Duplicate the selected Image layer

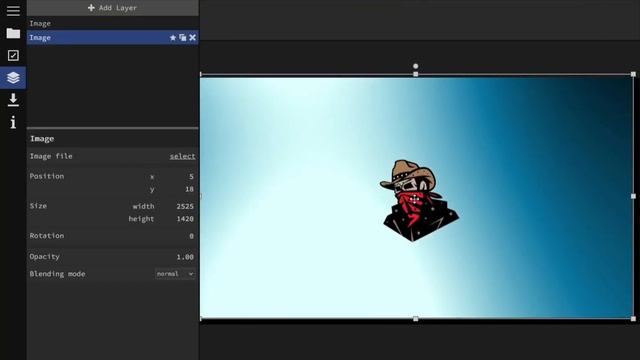coord(182,38)
